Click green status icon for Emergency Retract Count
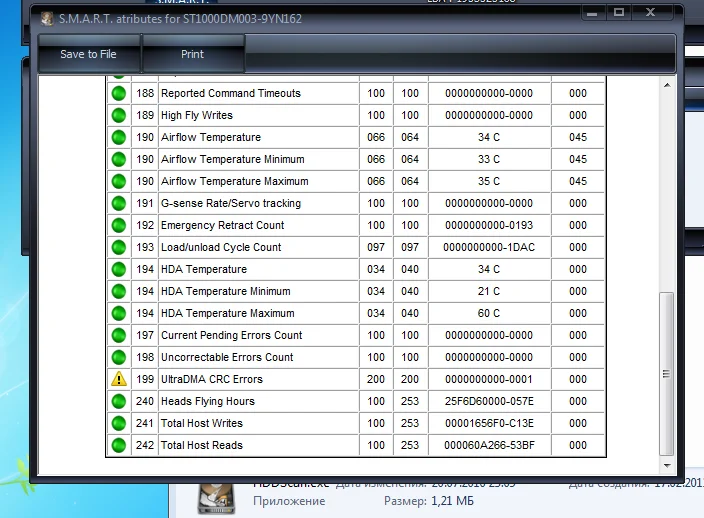704x518 pixels. 119,225
